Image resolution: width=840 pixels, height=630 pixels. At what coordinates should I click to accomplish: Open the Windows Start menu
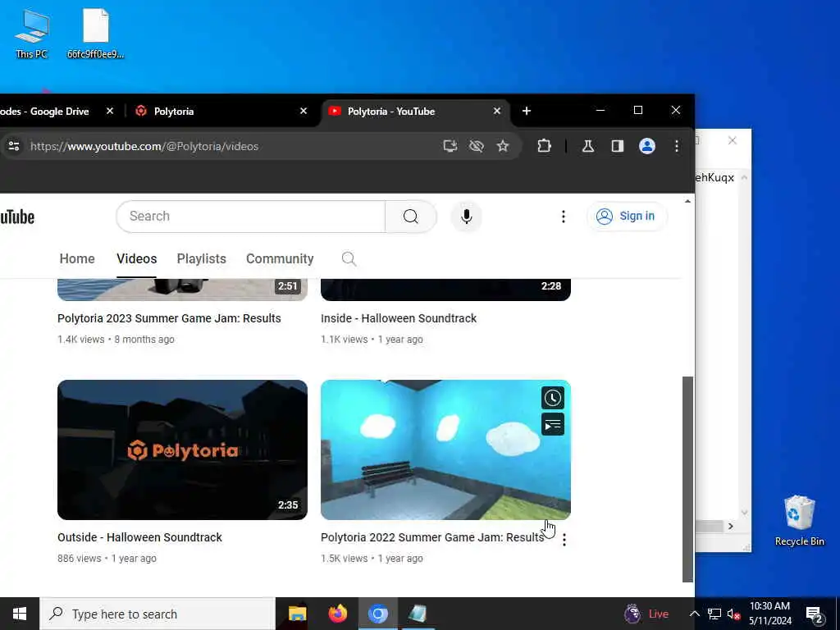pyautogui.click(x=20, y=614)
